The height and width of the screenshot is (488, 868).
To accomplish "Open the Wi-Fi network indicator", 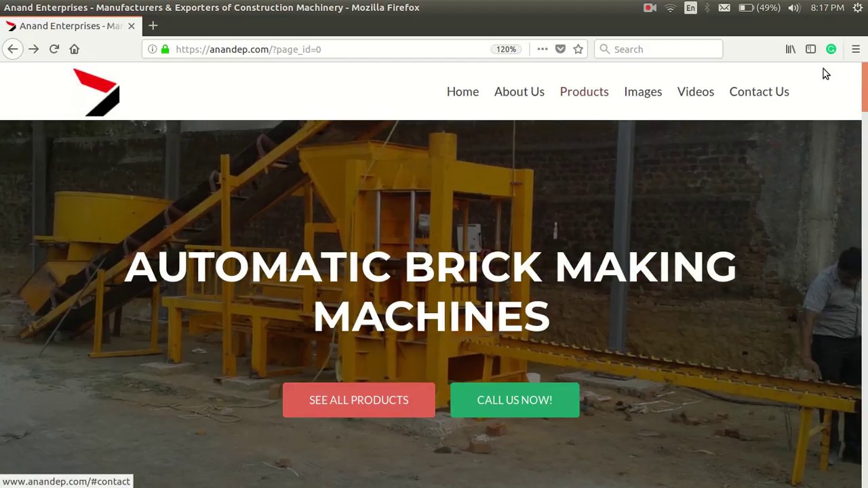I will tap(670, 7).
